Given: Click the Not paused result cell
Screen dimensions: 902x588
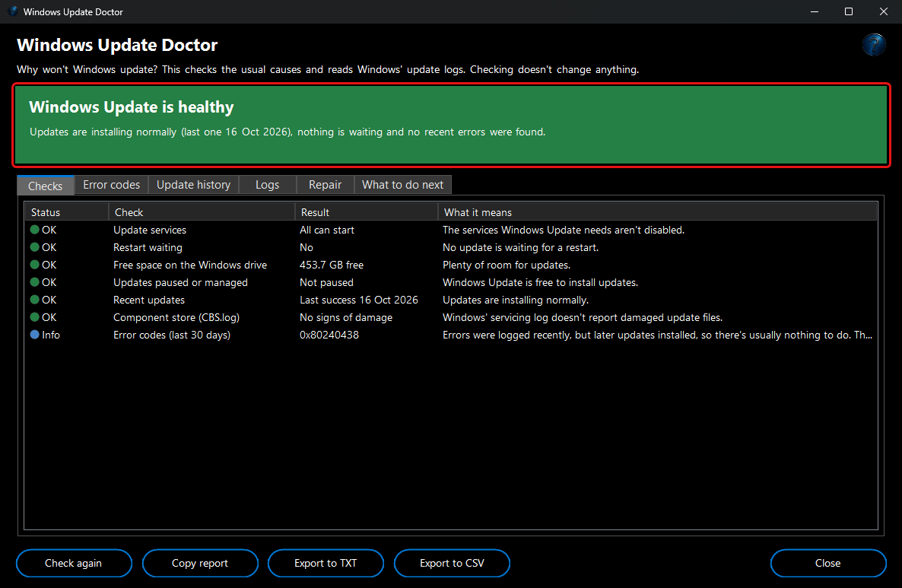Looking at the screenshot, I should (326, 282).
